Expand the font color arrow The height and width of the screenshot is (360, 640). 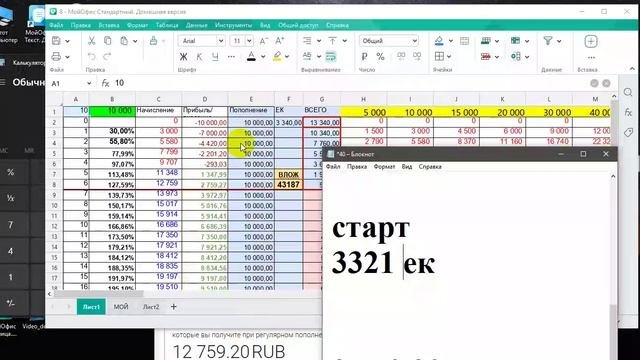(x=263, y=57)
